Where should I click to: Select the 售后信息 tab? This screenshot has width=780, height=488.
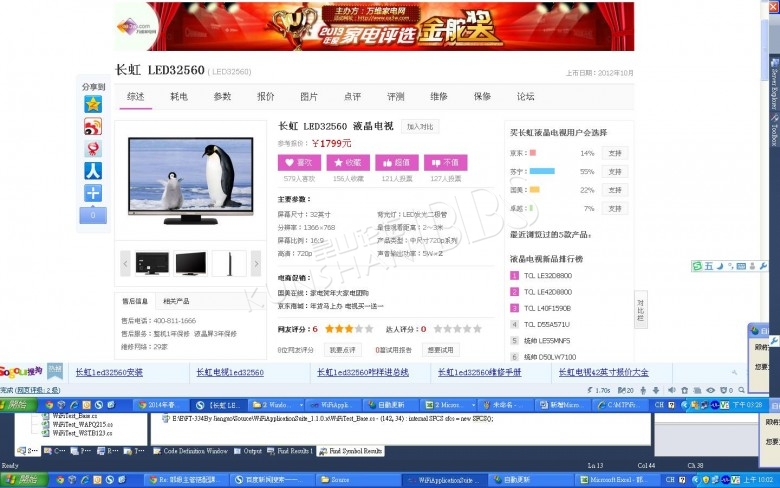[135, 301]
